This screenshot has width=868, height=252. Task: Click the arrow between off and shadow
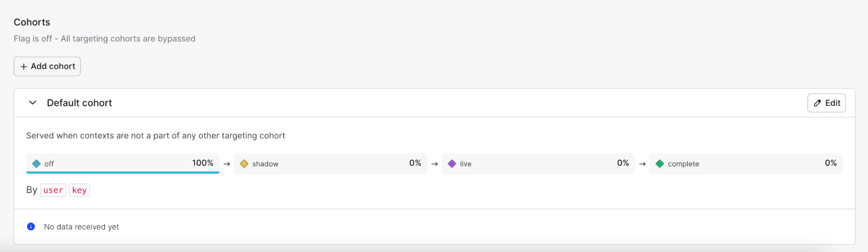click(x=227, y=164)
